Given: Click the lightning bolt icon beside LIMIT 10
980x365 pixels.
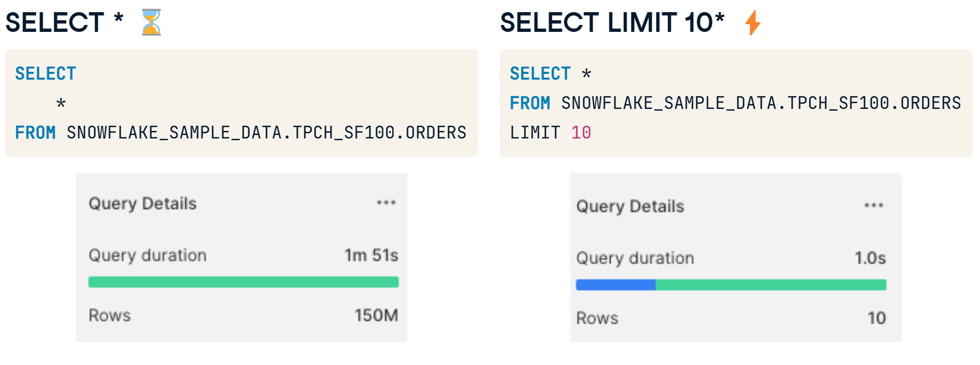Looking at the screenshot, I should (752, 23).
